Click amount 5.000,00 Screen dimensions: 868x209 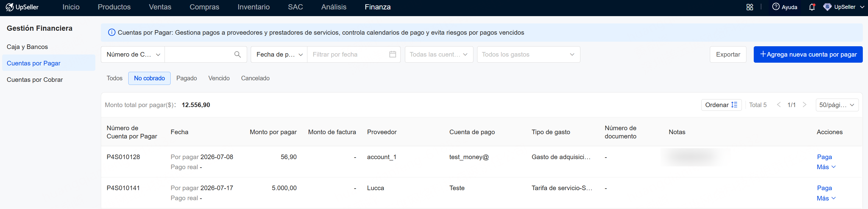284,188
